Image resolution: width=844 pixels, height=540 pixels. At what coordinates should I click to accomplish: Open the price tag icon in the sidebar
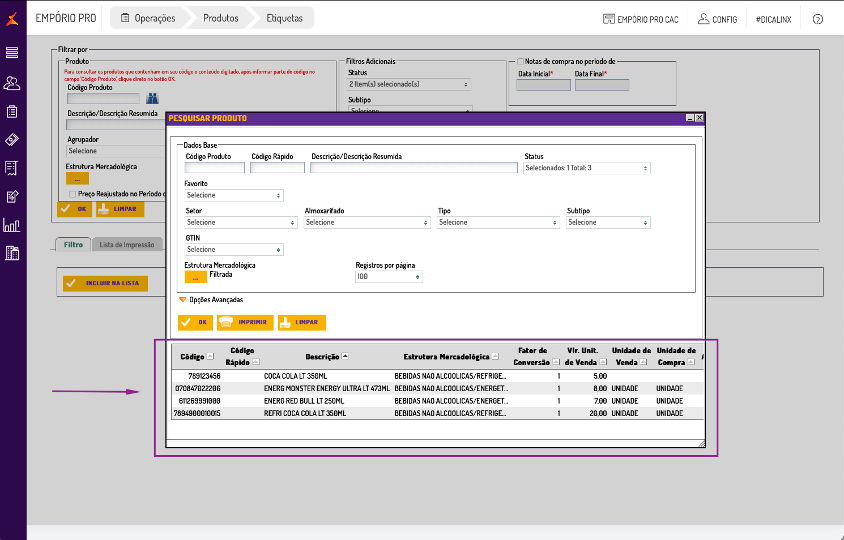click(12, 139)
